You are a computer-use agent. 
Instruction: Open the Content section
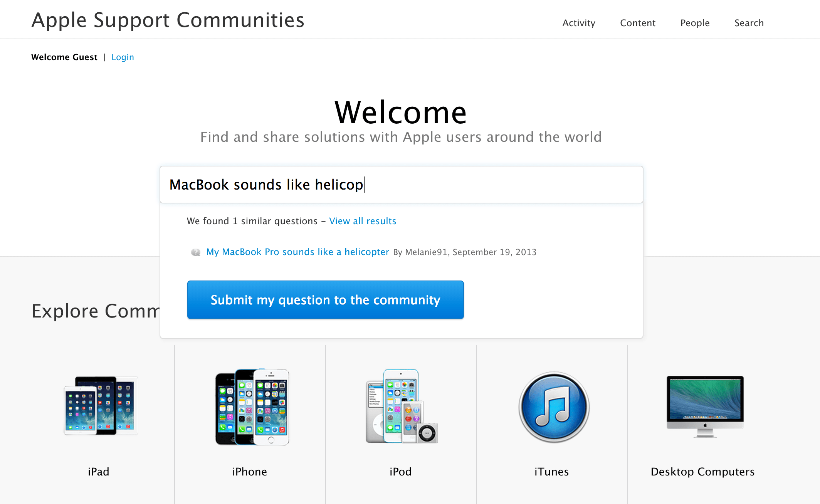pos(638,23)
